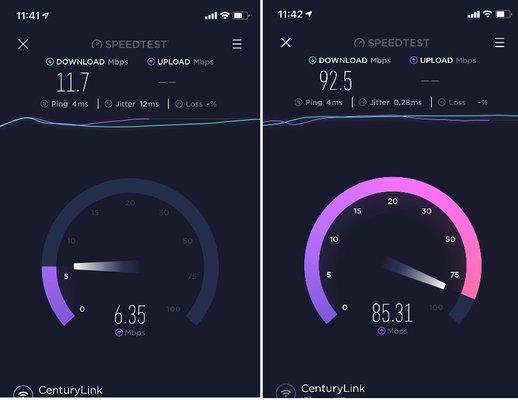Viewport: 518px width, 400px height.
Task: Tap the Loss icon on the right screen
Action: click(442, 102)
